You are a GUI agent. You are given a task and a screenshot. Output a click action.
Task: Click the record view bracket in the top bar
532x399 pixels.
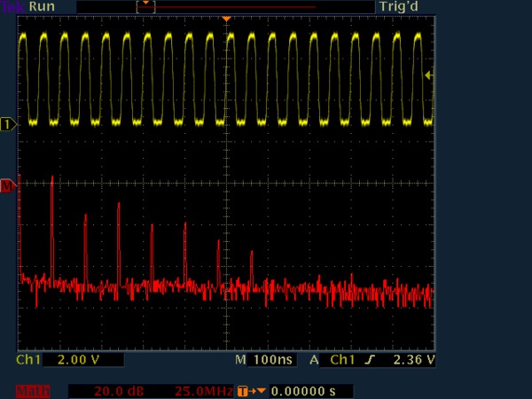[x=146, y=6]
